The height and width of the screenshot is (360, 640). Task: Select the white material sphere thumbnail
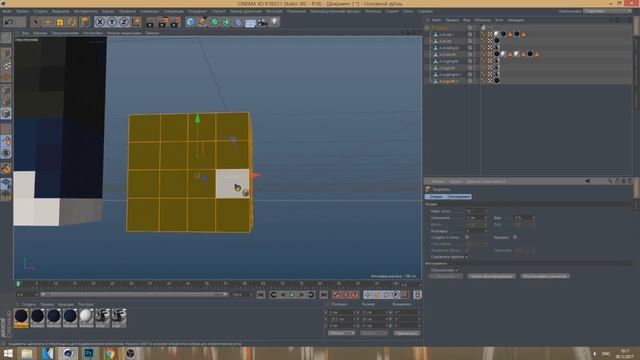[x=86, y=317]
